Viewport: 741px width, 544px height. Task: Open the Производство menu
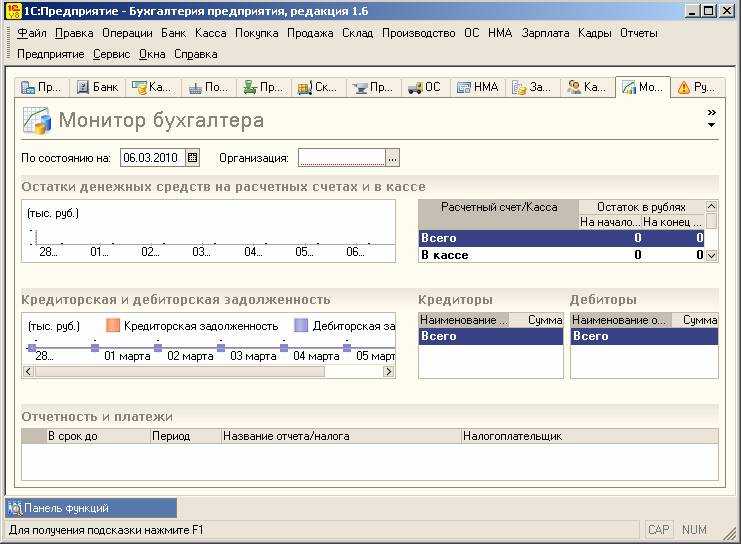(x=418, y=33)
